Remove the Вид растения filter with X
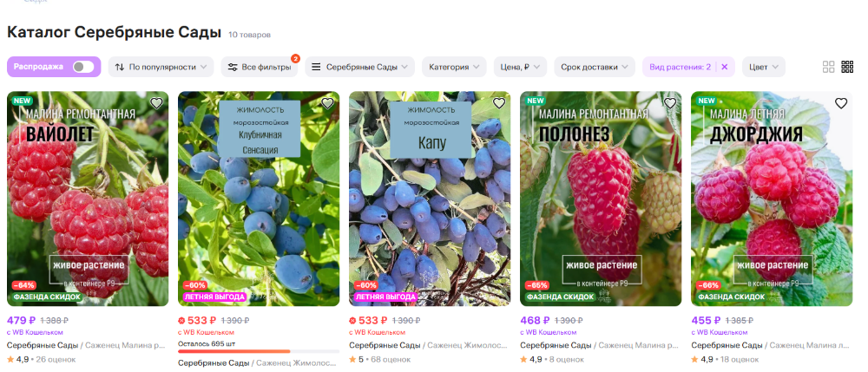Image resolution: width=868 pixels, height=372 pixels. point(724,67)
